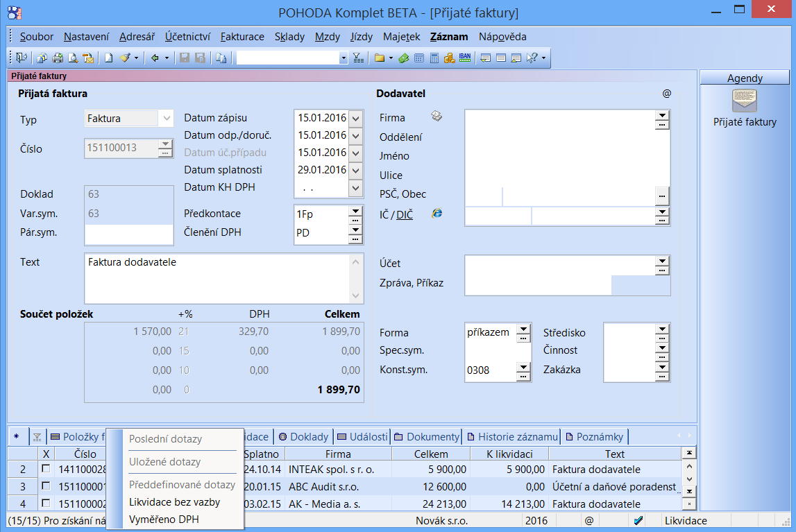Viewport: 796px width, 532px height.
Task: Click the print icon in the toolbar
Action: 58,58
